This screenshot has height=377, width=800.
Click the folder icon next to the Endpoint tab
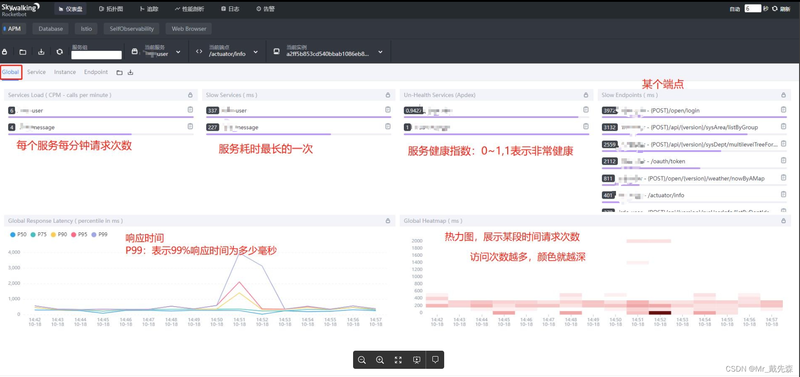119,72
